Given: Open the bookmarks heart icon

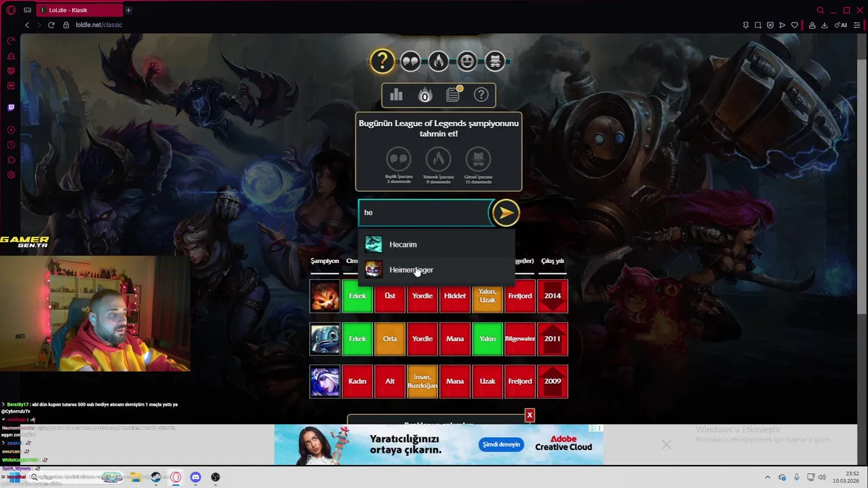Looking at the screenshot, I should coord(795,25).
